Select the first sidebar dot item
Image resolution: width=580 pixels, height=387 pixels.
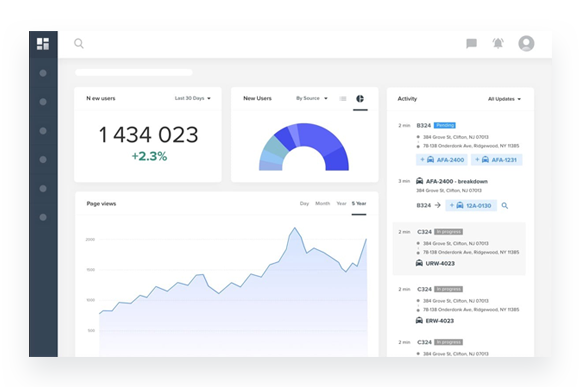pyautogui.click(x=43, y=73)
